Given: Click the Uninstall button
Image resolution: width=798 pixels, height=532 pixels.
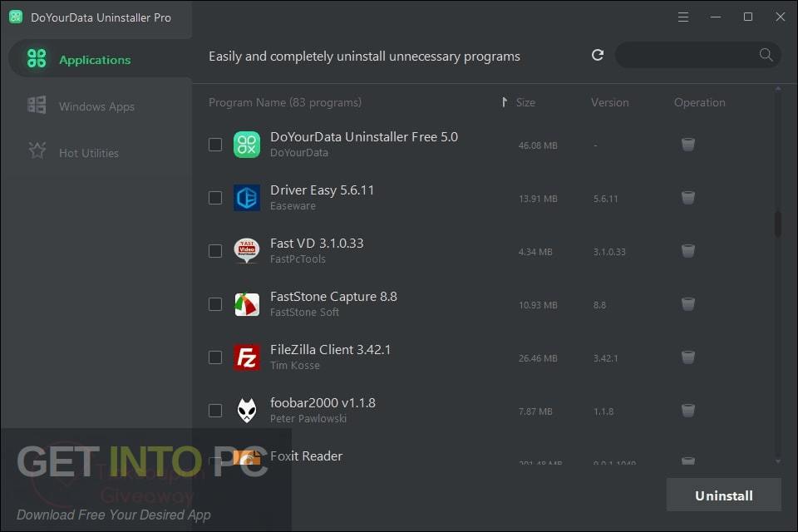Looking at the screenshot, I should pos(724,495).
